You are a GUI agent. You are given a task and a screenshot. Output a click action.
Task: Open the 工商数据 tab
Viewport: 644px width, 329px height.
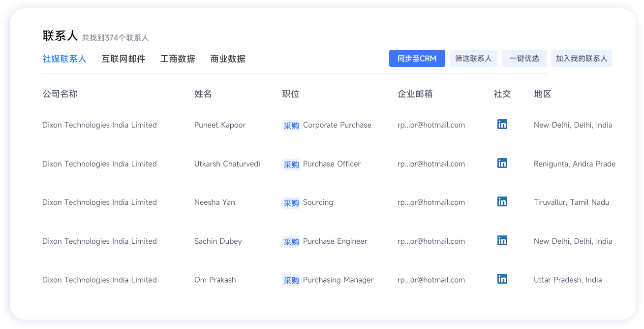178,58
